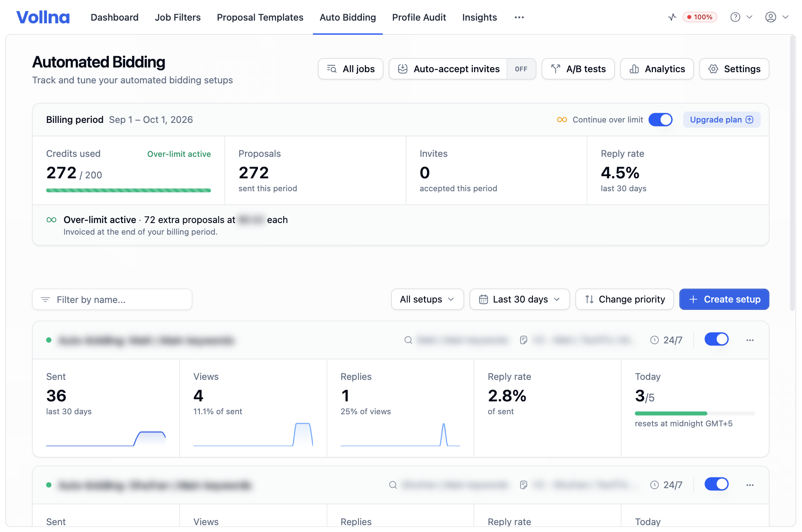This screenshot has width=802, height=532.
Task: Click the search icon in the first setup row
Action: click(x=408, y=340)
